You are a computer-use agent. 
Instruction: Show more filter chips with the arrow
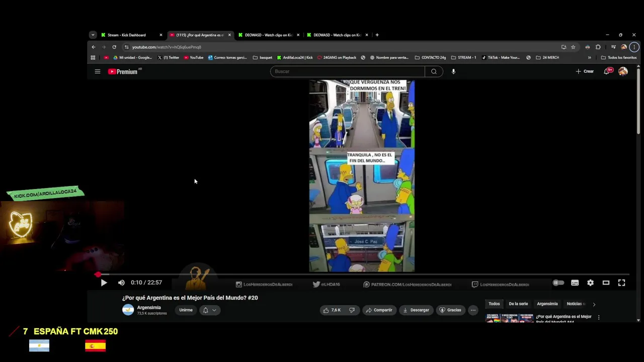pyautogui.click(x=594, y=304)
